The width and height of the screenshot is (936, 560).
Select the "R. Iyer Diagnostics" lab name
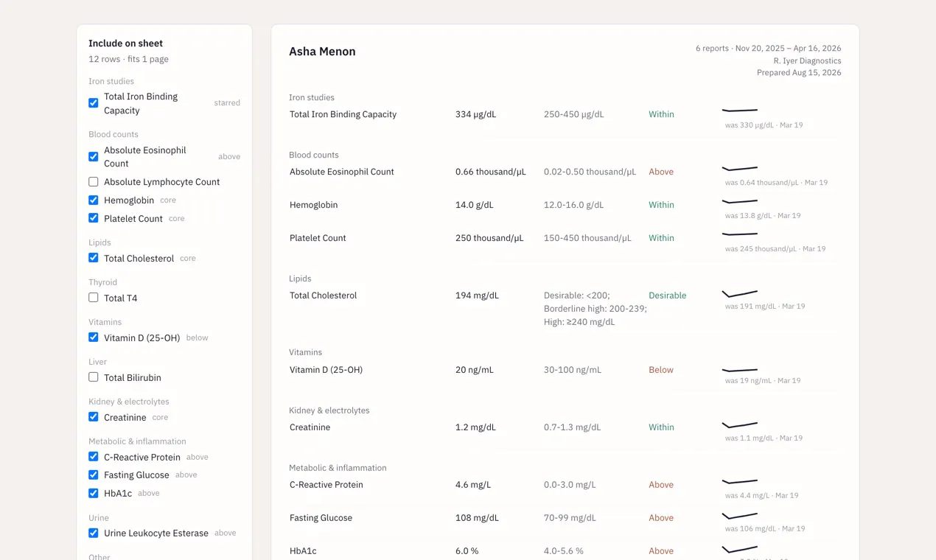pos(807,61)
